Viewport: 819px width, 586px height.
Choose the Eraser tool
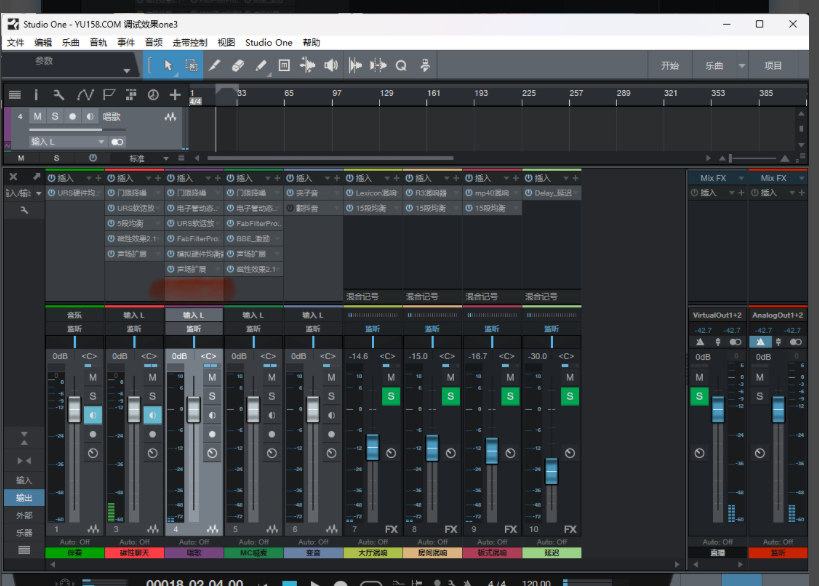238,65
